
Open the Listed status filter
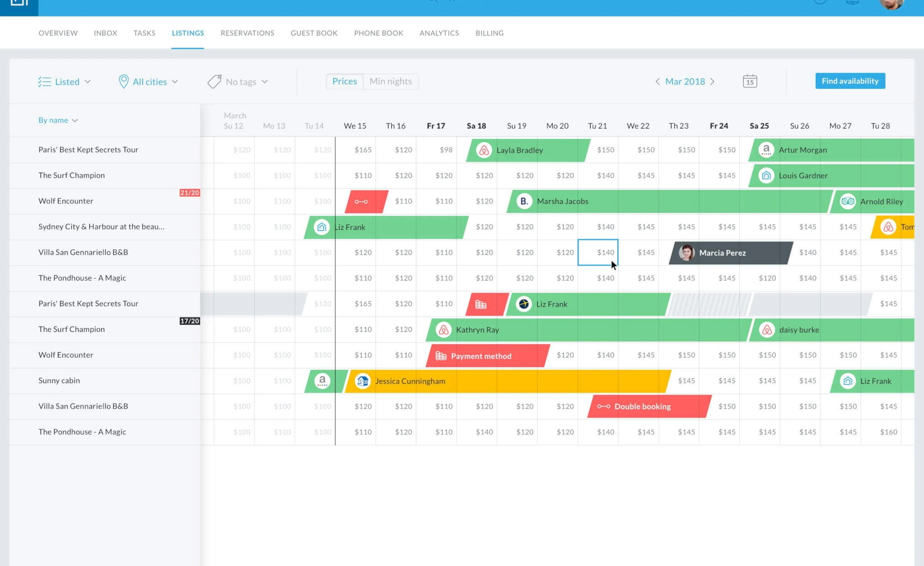click(x=66, y=81)
